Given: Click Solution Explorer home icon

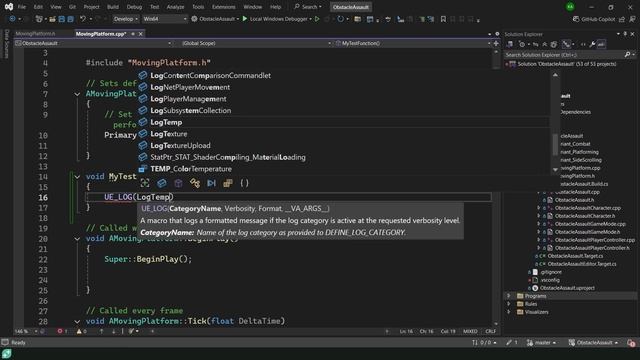Looking at the screenshot, I should coord(510,44).
